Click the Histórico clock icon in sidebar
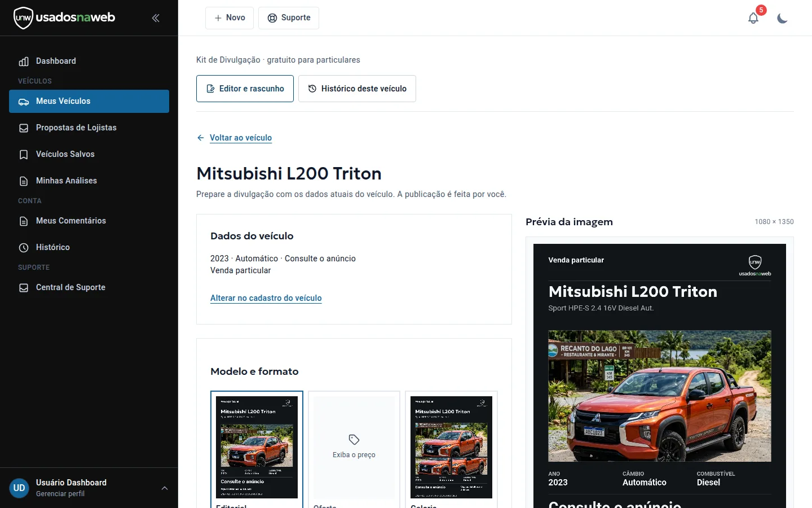Screen dimensions: 812x508 24,248
